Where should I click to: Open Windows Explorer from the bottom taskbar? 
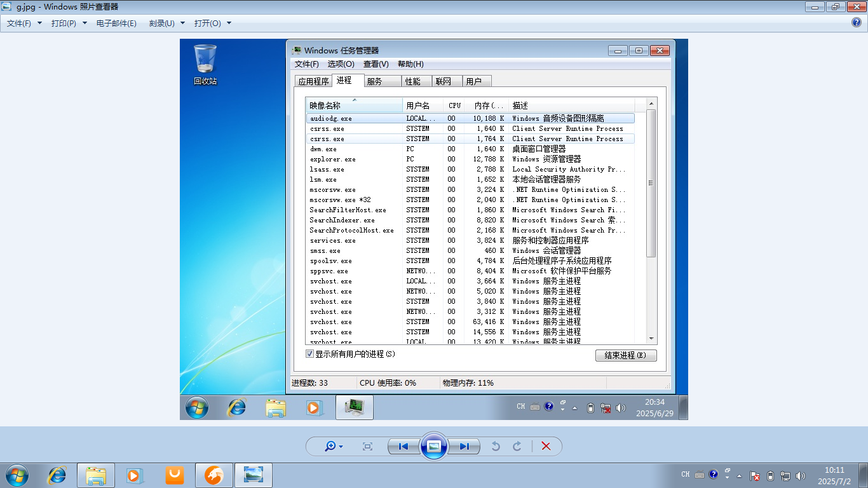(x=96, y=475)
